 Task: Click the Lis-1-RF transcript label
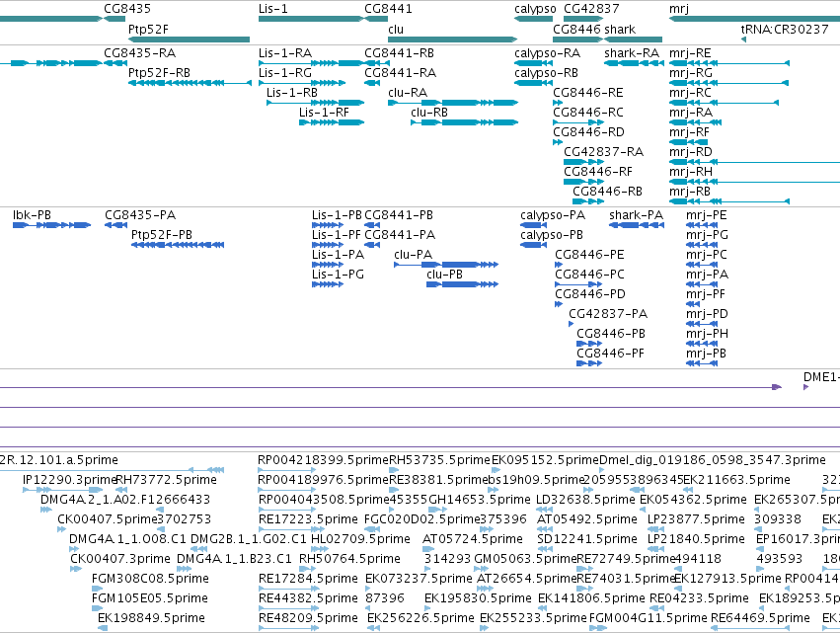coord(324,113)
